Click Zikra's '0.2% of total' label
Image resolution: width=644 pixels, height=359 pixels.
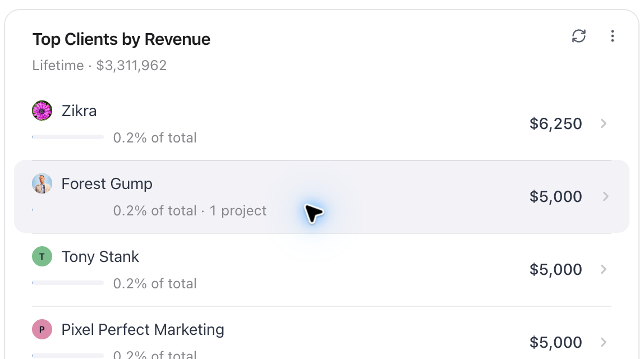coord(155,137)
